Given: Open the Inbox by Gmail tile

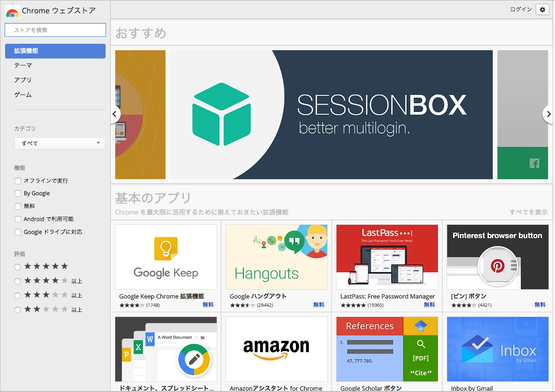Looking at the screenshot, I should coord(497,352).
